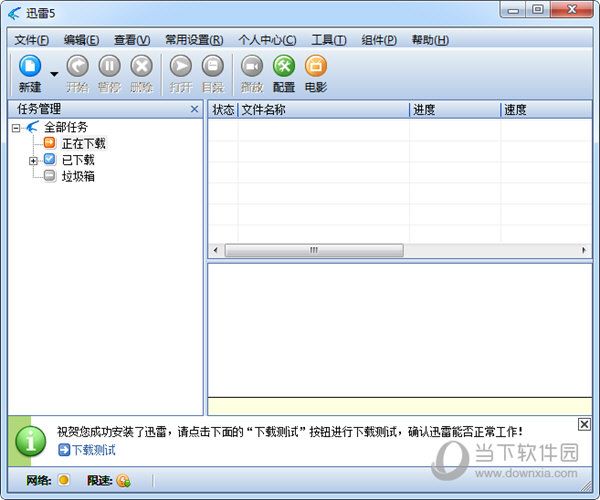Click the 垃圾箱 gray trash icon
Image resolution: width=600 pixels, height=500 pixels.
click(50, 176)
